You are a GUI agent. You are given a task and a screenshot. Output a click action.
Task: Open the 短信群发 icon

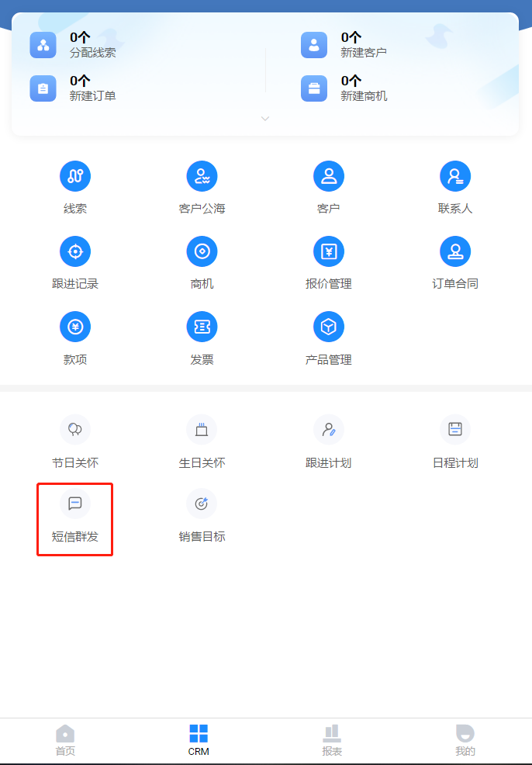pos(75,504)
